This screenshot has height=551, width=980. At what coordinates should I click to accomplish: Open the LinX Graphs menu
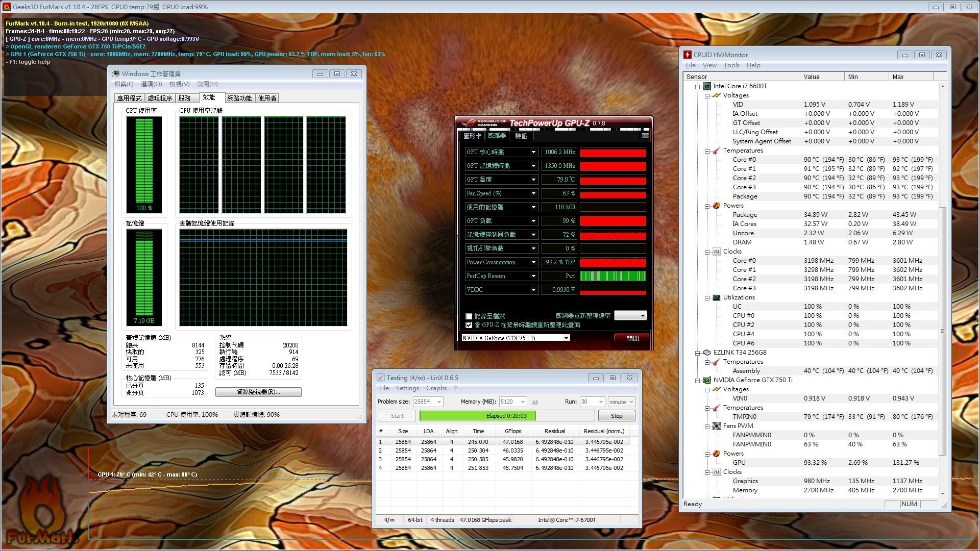(x=436, y=388)
